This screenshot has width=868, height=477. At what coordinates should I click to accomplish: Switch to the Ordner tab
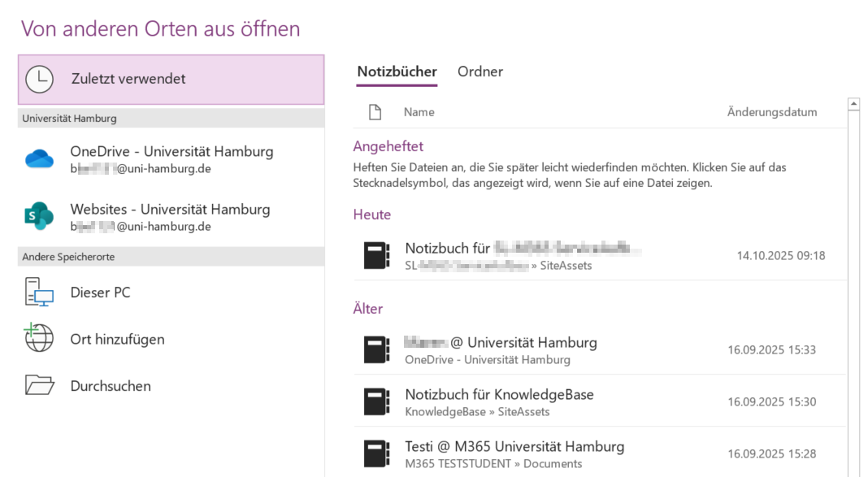click(480, 72)
